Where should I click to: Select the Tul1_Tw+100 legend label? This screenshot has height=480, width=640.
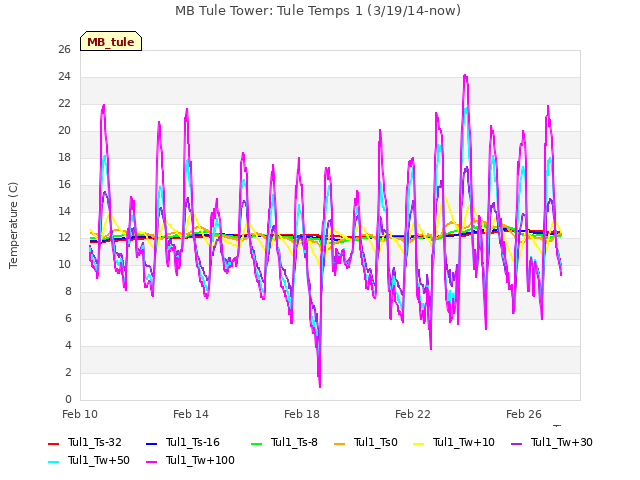[200, 460]
